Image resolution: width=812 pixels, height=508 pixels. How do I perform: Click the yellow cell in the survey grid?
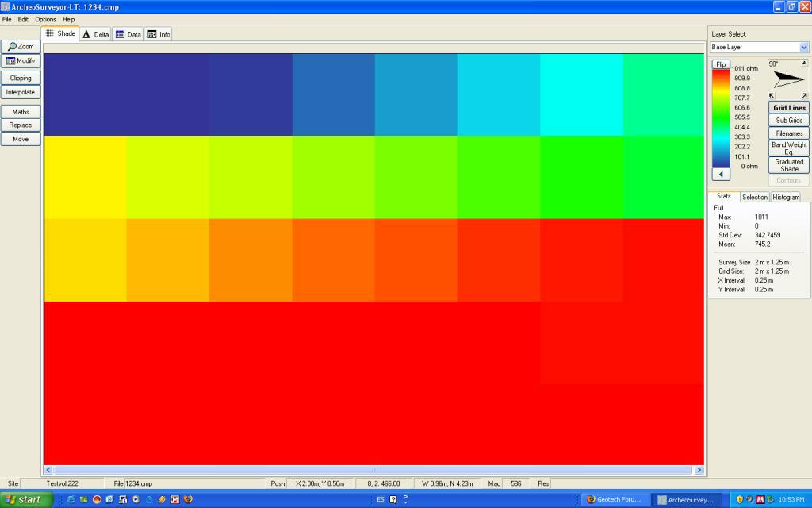coord(86,177)
